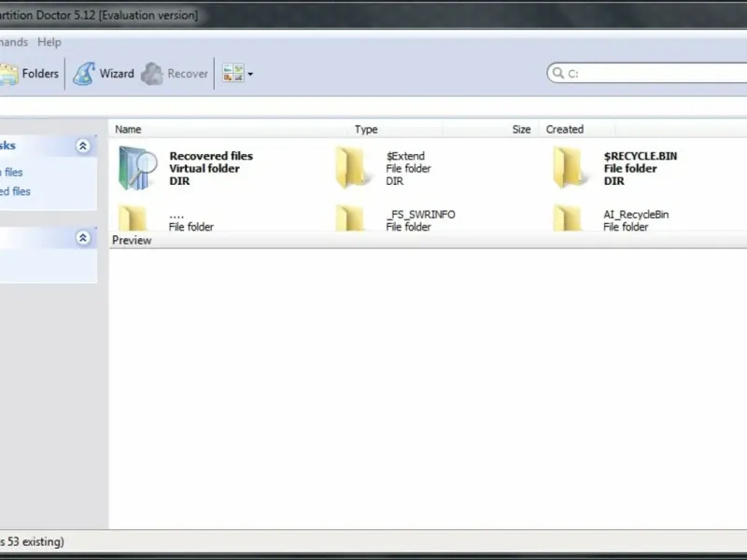747x560 pixels.
Task: Collapse the lower sidebar panel chevron
Action: (x=83, y=238)
